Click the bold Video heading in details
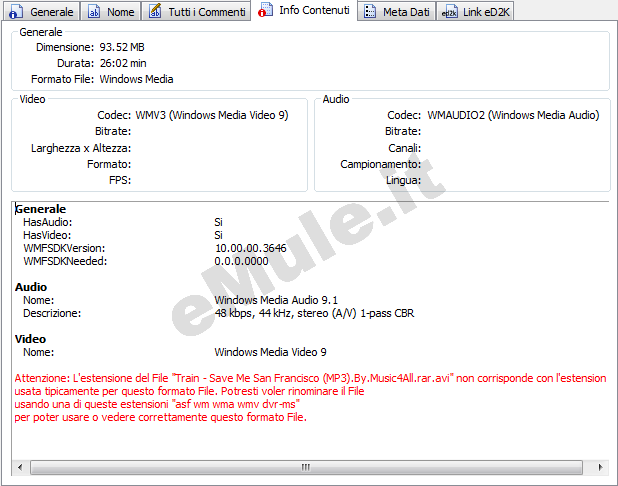Screen dimensions: 618x486 click(x=30, y=339)
